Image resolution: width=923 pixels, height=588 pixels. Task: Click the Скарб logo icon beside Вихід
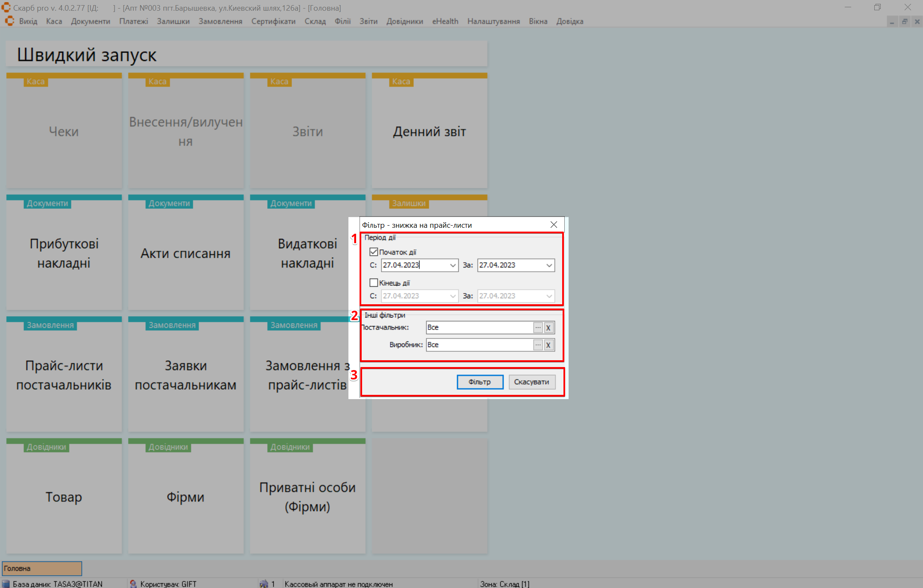[x=9, y=21]
